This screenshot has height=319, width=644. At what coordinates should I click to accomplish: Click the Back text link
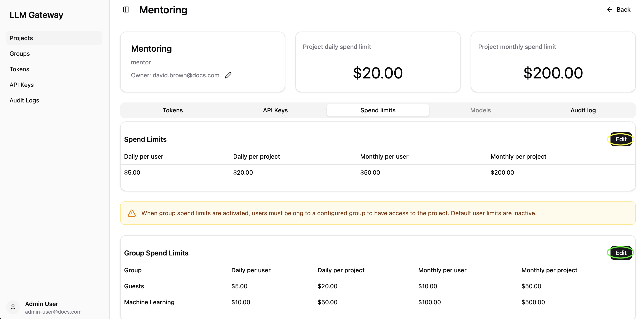(623, 10)
